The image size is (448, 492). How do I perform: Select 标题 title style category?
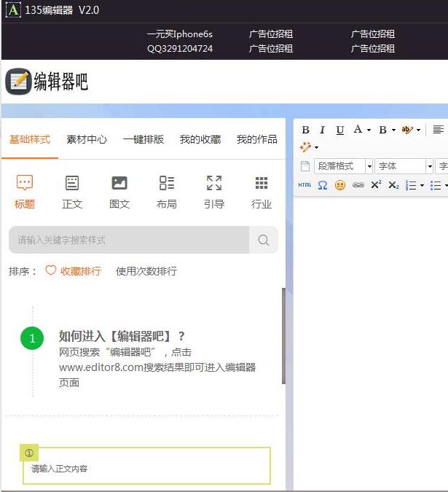pos(25,192)
